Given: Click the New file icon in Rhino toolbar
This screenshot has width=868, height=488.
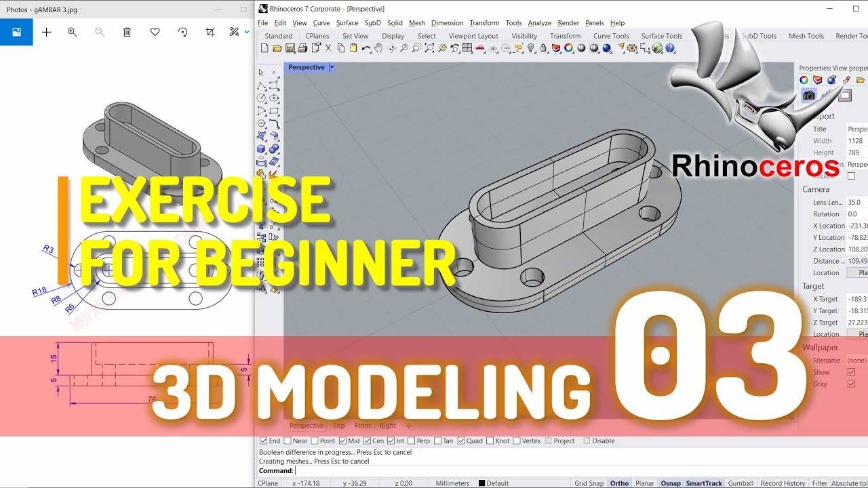Looking at the screenshot, I should click(264, 48).
